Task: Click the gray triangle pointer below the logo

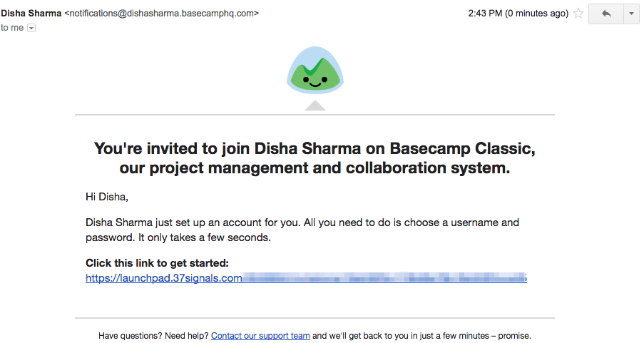Action: [x=315, y=106]
